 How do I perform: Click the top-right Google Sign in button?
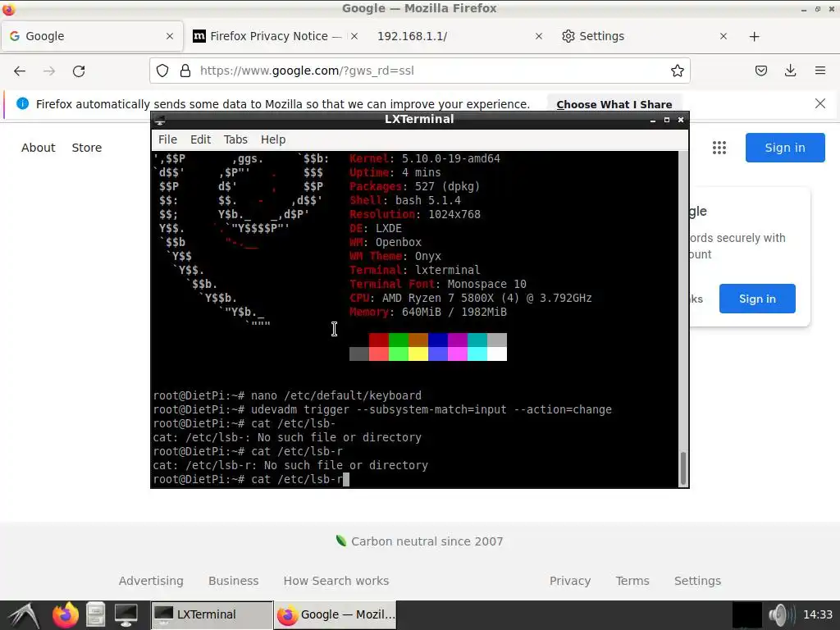point(785,148)
